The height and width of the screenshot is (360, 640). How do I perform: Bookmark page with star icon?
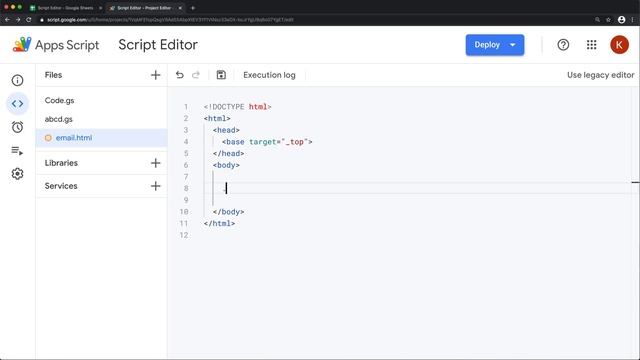(x=609, y=20)
